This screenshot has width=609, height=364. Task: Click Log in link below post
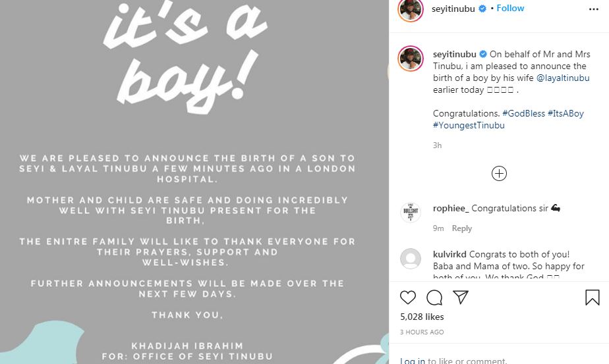coord(412,361)
